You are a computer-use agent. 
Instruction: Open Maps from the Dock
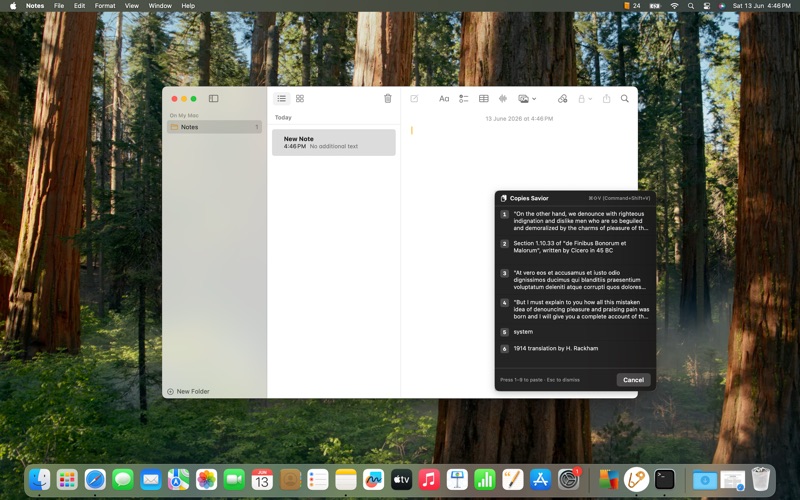click(179, 480)
